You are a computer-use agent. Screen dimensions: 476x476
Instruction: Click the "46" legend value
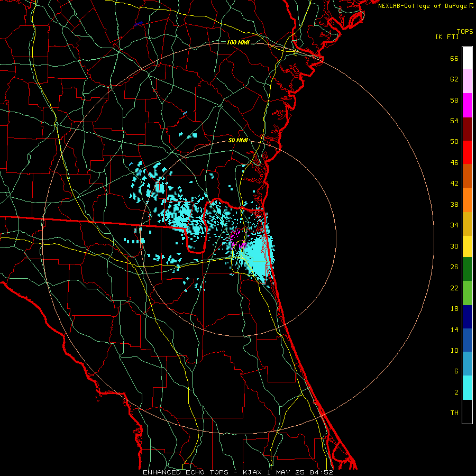coord(454,163)
